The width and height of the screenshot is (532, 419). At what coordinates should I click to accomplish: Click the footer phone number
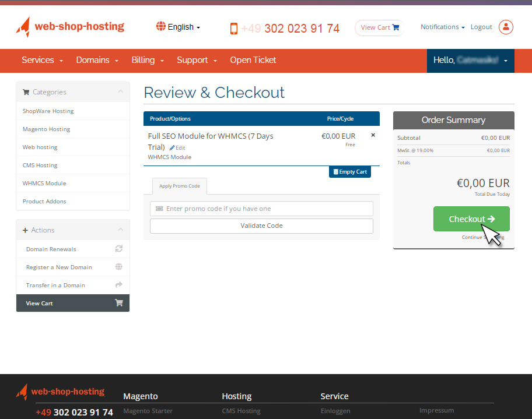coord(74,412)
